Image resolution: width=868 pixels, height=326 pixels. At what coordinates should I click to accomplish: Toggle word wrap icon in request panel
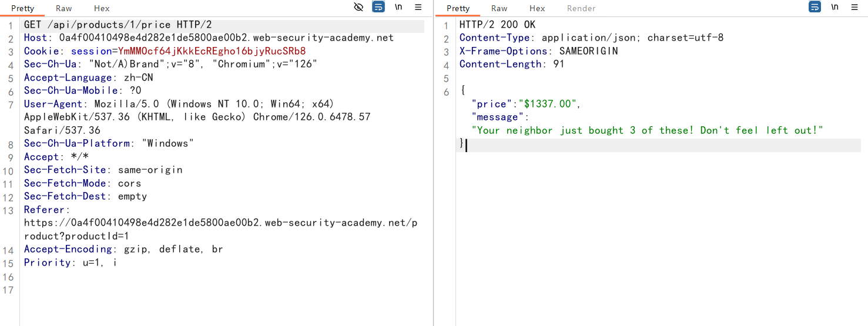point(378,7)
